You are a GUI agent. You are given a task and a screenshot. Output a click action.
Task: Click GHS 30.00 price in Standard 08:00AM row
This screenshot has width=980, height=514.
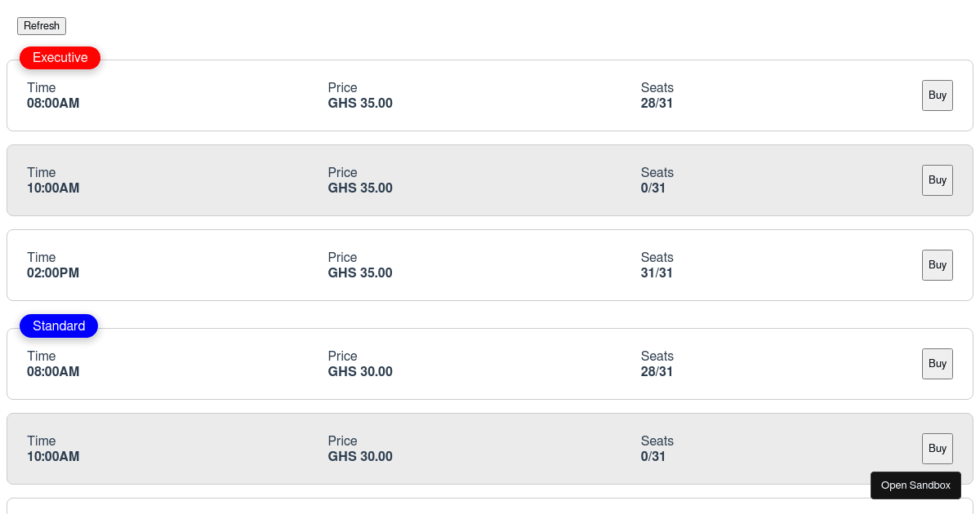(360, 372)
